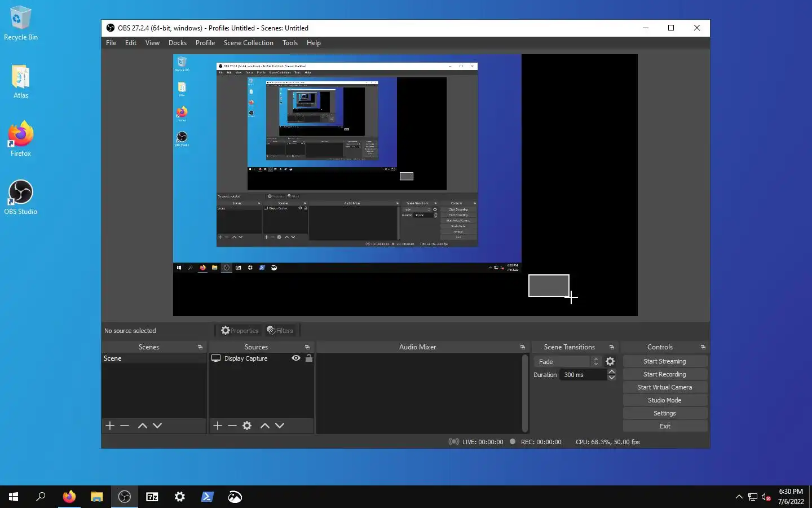Open transition properties gear icon
812x508 pixels.
(610, 361)
